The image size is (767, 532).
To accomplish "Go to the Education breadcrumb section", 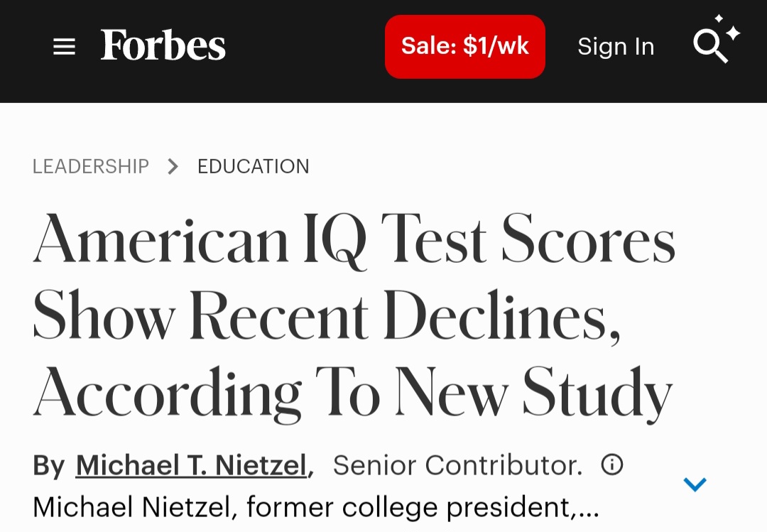I will pyautogui.click(x=254, y=166).
